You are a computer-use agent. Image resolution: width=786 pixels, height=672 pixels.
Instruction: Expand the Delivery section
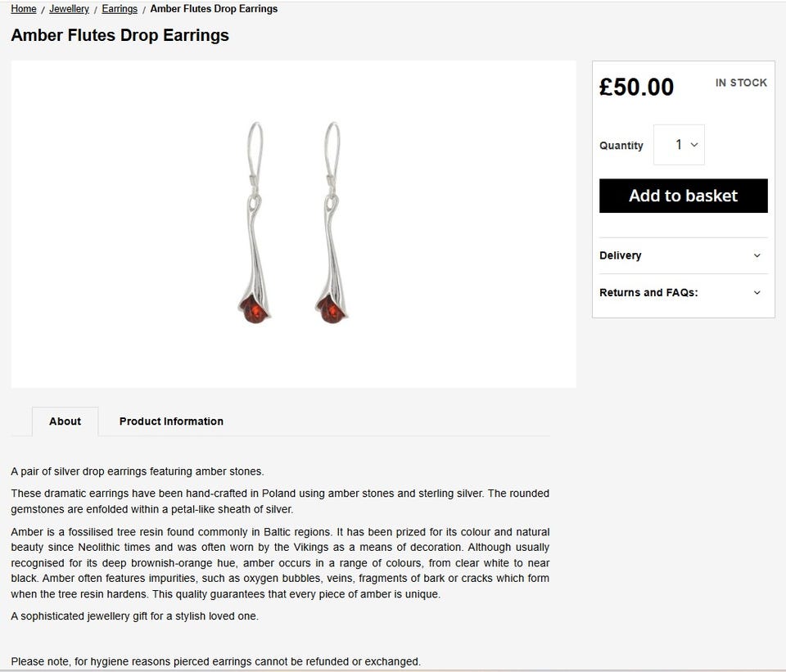point(621,255)
